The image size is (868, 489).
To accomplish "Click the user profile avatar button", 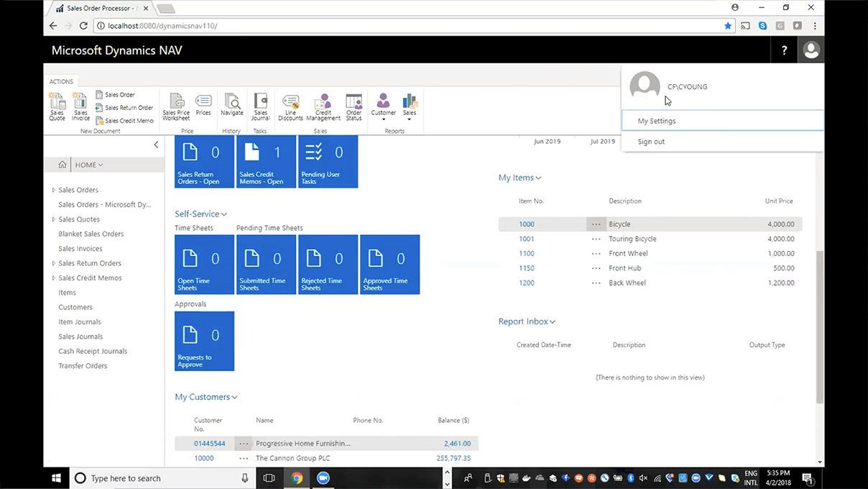I will pyautogui.click(x=811, y=50).
